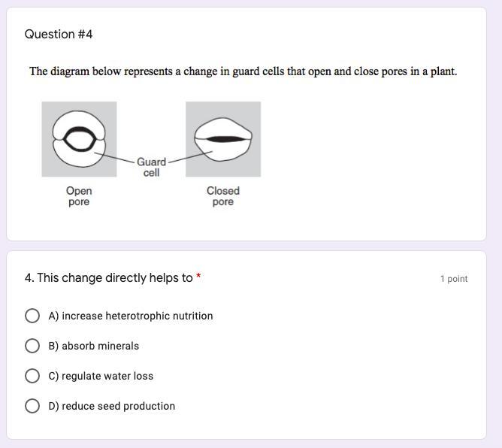Click the 'reduce seed production' answer text
502x448 pixels.
click(111, 406)
